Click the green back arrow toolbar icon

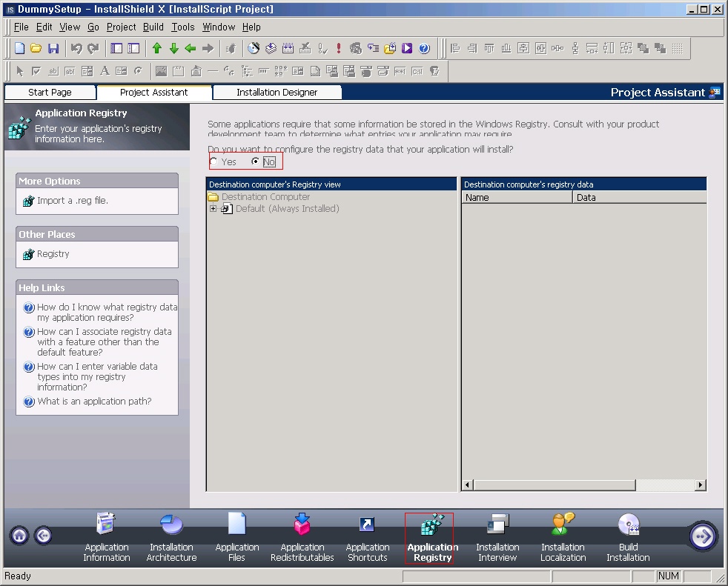[191, 48]
